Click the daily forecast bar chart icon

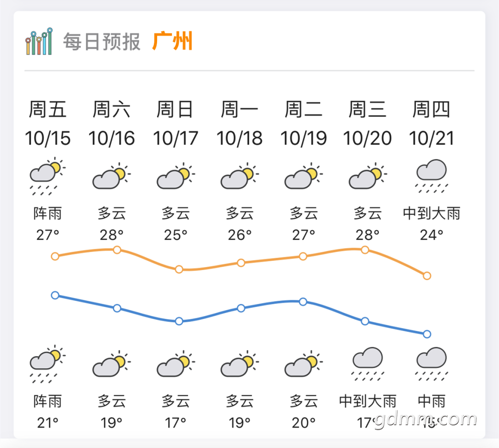tap(39, 42)
